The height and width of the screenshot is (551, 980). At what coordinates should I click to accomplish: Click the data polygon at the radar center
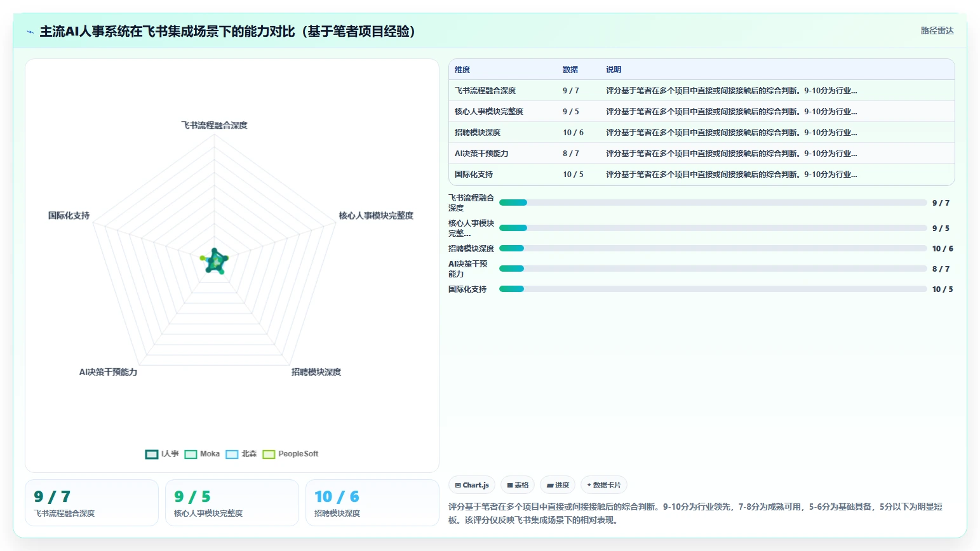[215, 262]
